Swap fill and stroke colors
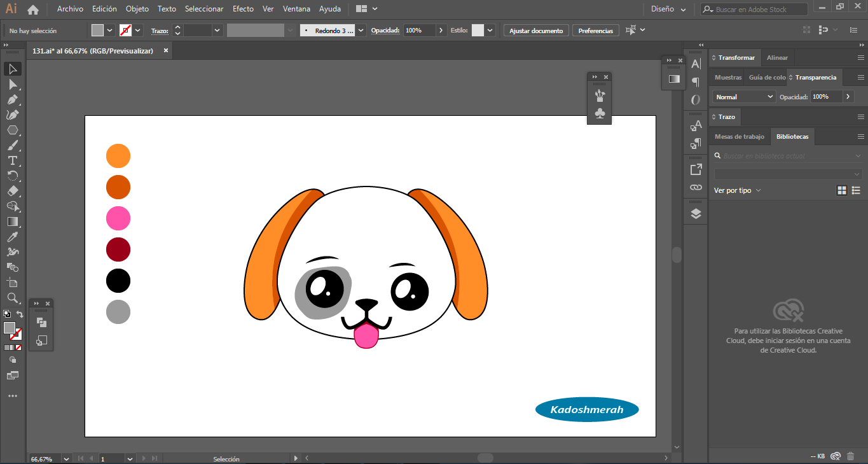 [x=20, y=314]
